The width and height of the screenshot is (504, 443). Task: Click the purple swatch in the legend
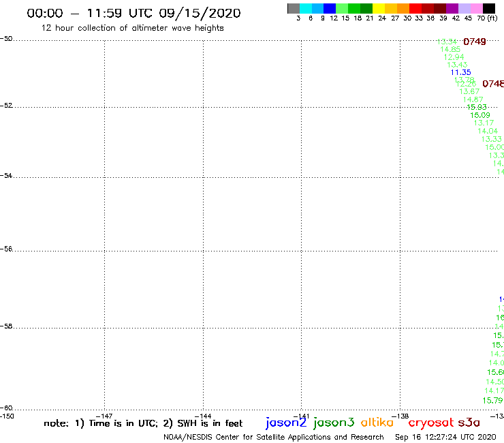pyautogui.click(x=452, y=8)
